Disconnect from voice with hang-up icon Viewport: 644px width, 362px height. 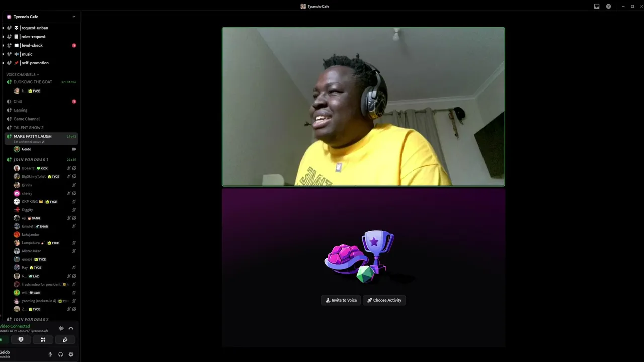71,328
